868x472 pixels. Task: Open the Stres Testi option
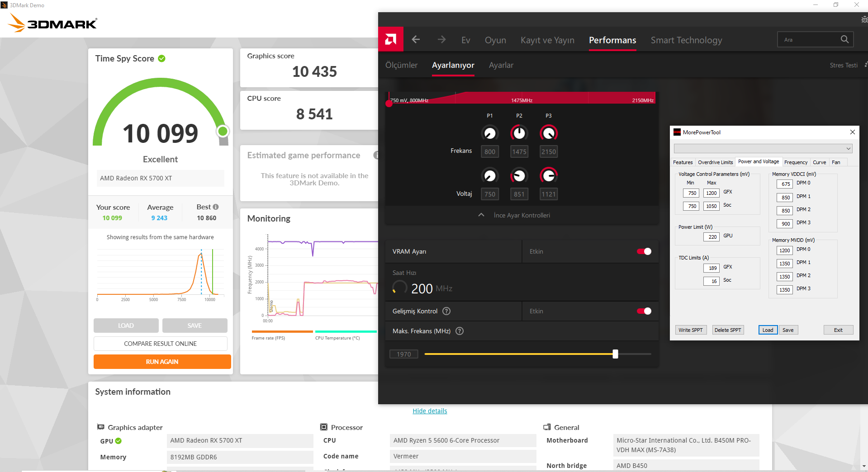coord(844,65)
